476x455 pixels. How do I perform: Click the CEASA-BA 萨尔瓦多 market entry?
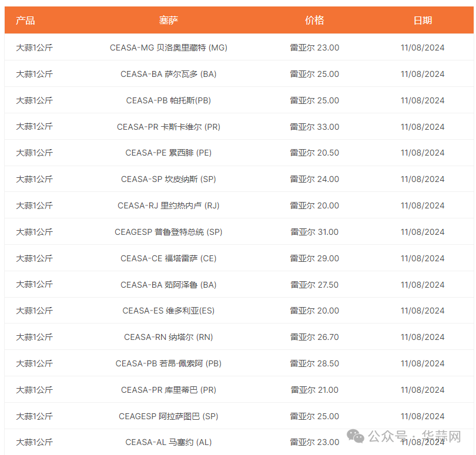[x=168, y=74]
